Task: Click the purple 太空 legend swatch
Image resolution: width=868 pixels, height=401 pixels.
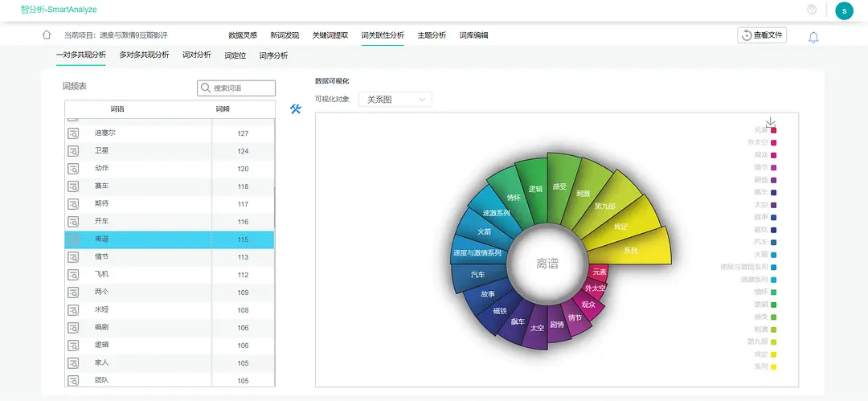Action: pyautogui.click(x=773, y=205)
